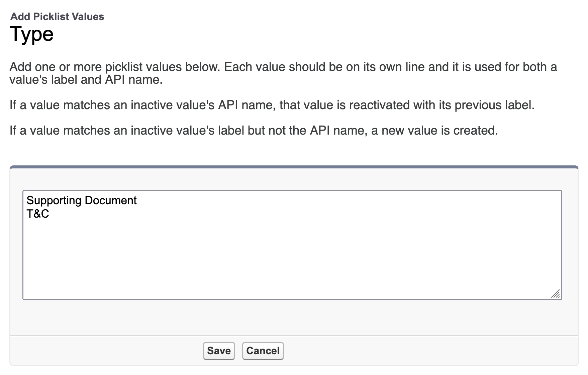Click 'value's label and API name' text line
The image size is (588, 375).
pos(86,80)
